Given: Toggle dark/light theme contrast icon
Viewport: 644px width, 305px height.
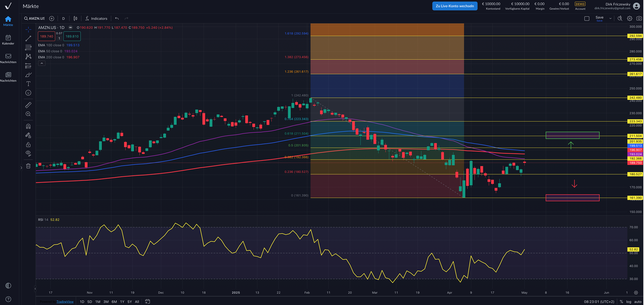Looking at the screenshot, I should [8, 286].
